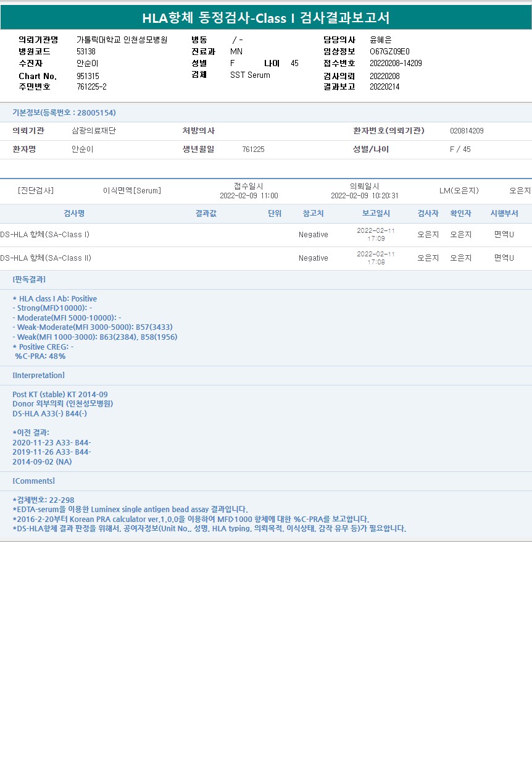The image size is (532, 766).
Task: Click the '*검체번호: 22-298' comment line
Action: tap(43, 500)
